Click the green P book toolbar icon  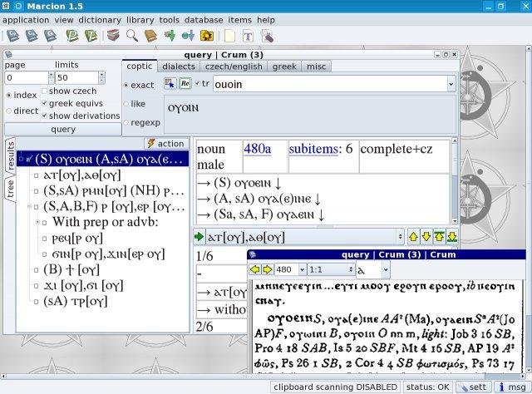[72, 36]
